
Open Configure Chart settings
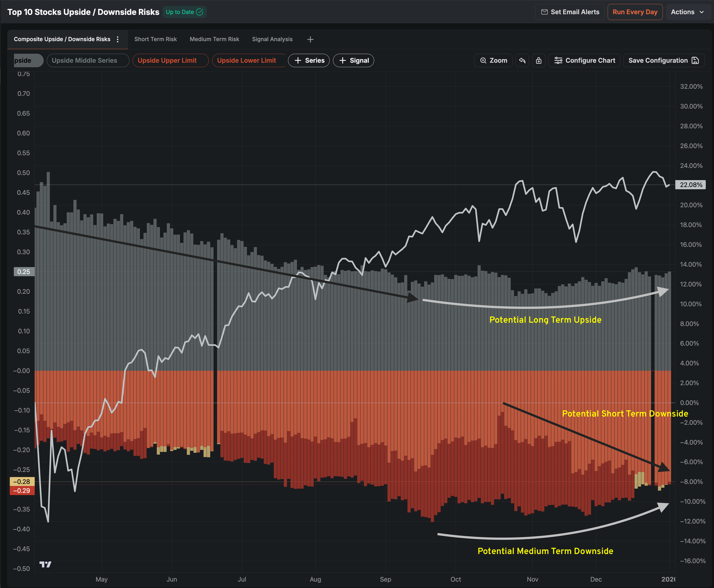pyautogui.click(x=584, y=61)
